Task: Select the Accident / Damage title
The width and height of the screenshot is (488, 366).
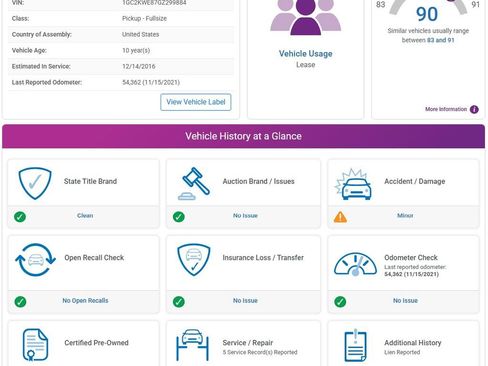Action: (x=415, y=181)
